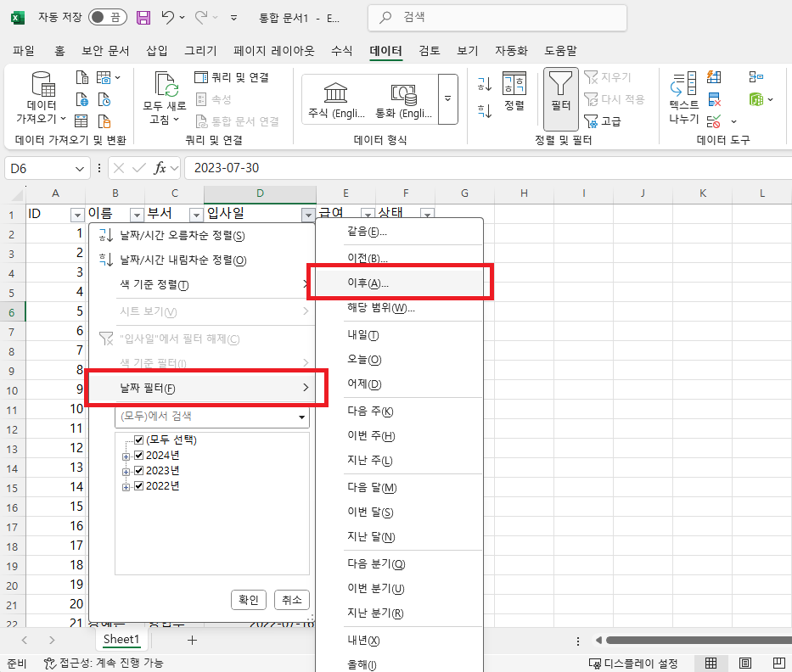Select the 필터 (Filter) icon
792x672 pixels.
(560, 98)
